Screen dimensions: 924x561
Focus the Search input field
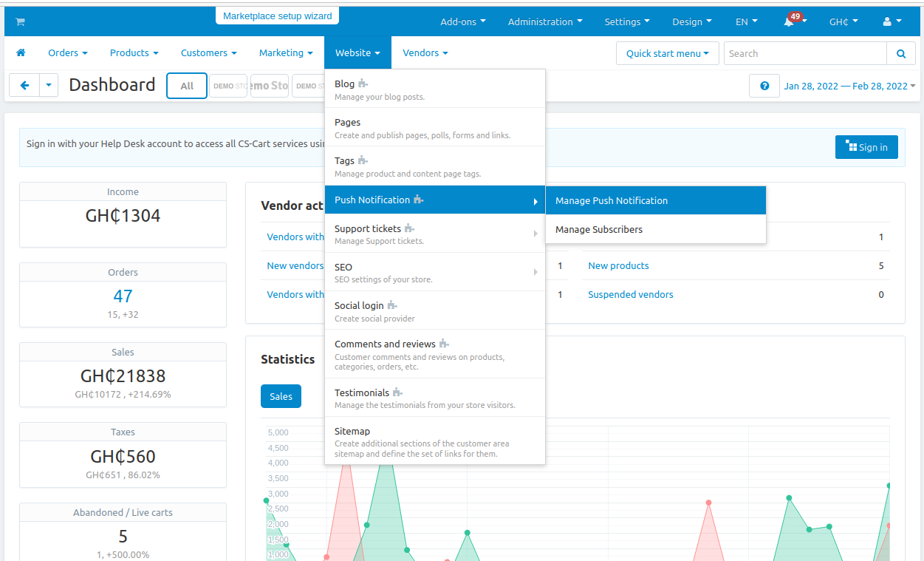coord(804,53)
